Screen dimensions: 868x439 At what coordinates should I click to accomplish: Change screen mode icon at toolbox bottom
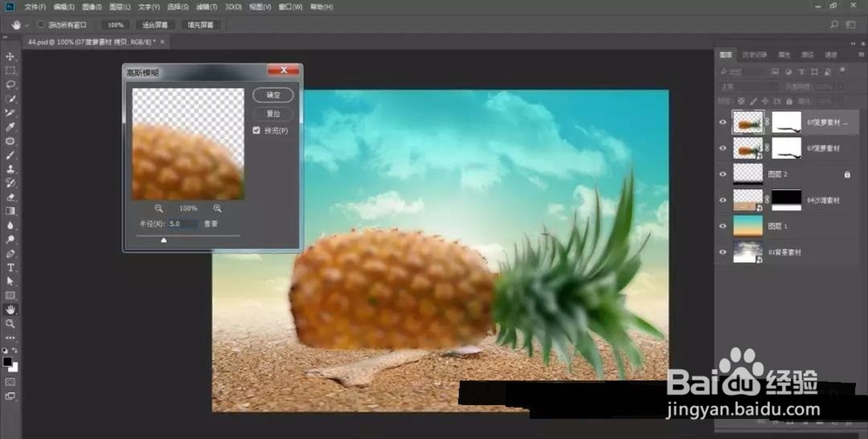point(10,396)
